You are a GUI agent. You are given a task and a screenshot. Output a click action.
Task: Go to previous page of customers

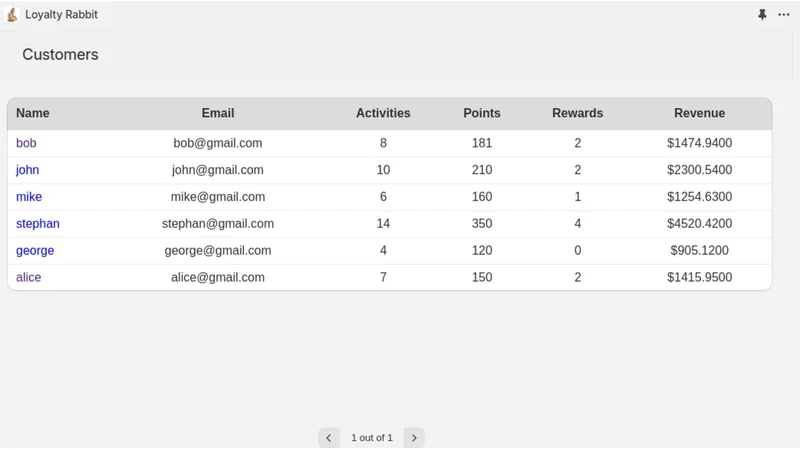pyautogui.click(x=329, y=438)
